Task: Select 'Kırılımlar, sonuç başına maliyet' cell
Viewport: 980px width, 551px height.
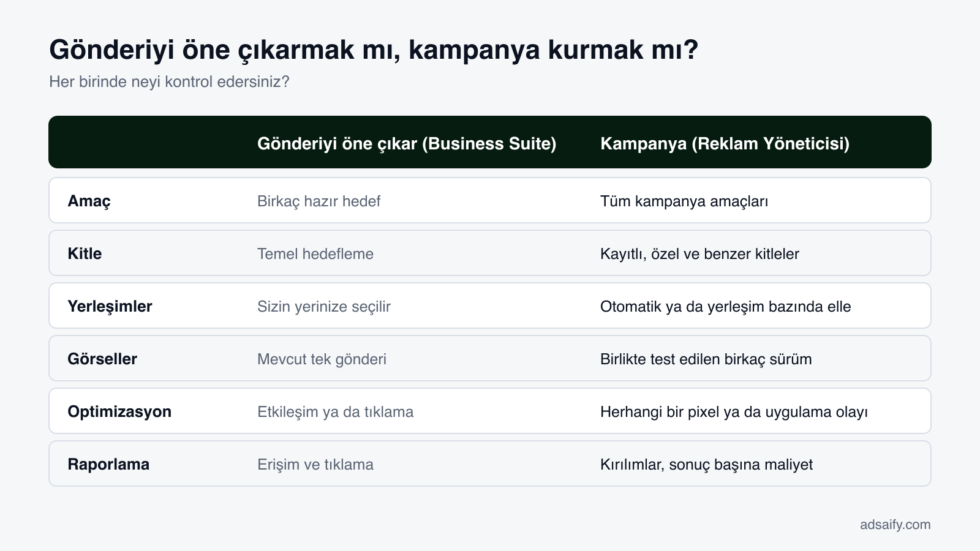Action: pyautogui.click(x=706, y=464)
